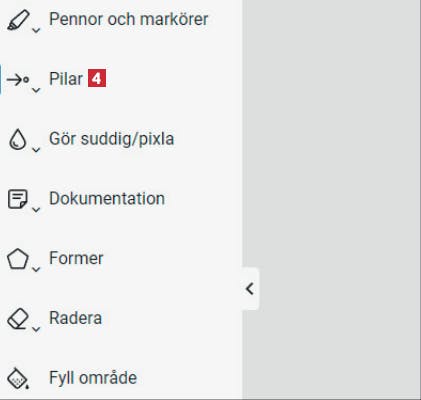Collapse the tool sidebar panel
The height and width of the screenshot is (400, 421).
250,289
